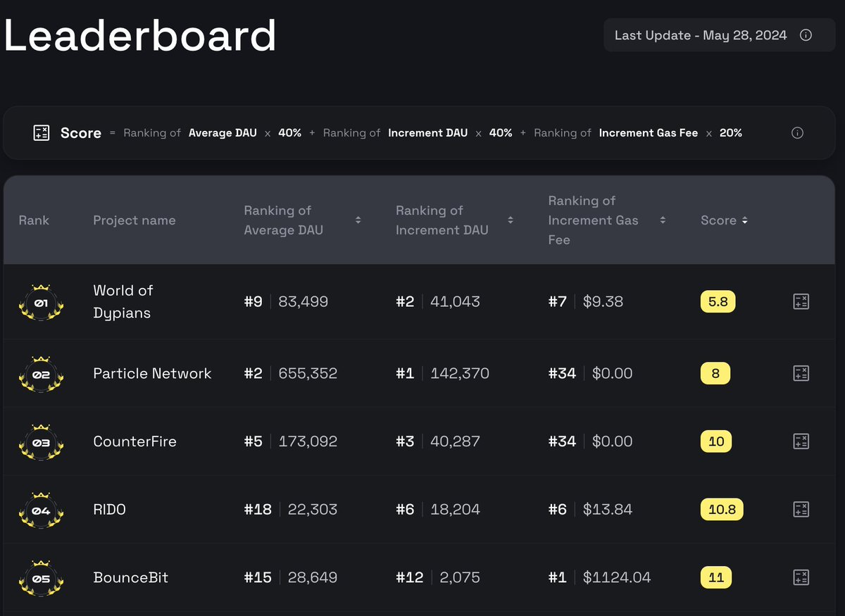Image resolution: width=845 pixels, height=616 pixels.
Task: Click the 28,649 average DAU value
Action: pyautogui.click(x=313, y=577)
